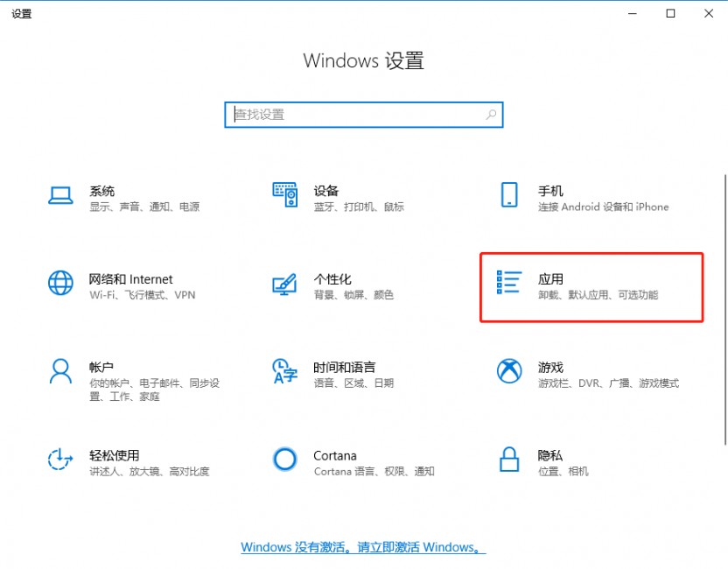Click the 轻松使用 dashed clock icon
This screenshot has width=728, height=569.
point(60,460)
